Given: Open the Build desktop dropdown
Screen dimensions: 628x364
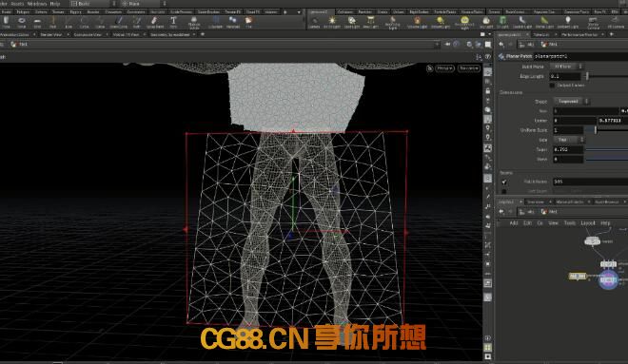Looking at the screenshot, I should click(x=92, y=4).
